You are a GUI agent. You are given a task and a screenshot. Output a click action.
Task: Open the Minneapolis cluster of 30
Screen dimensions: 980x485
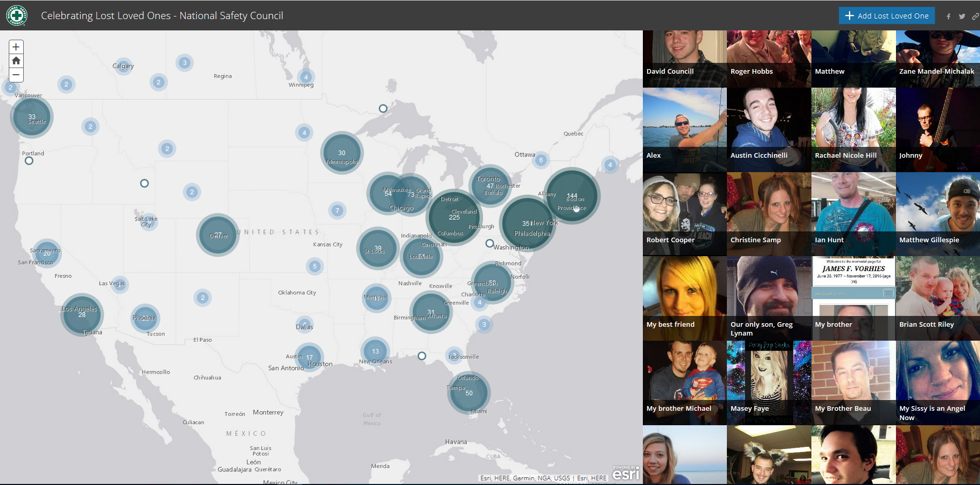click(x=342, y=153)
